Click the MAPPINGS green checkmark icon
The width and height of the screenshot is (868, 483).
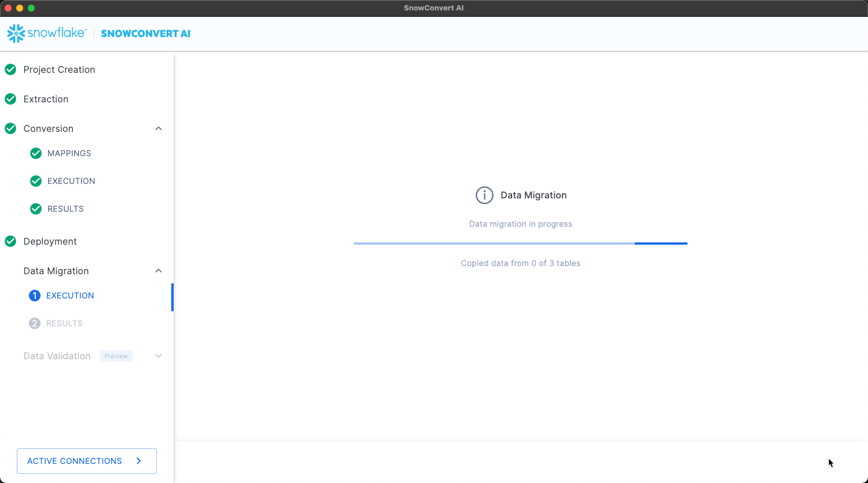coord(36,153)
